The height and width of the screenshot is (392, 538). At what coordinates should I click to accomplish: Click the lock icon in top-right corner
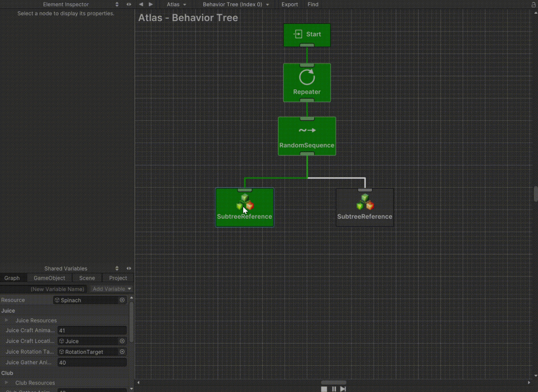click(x=533, y=4)
